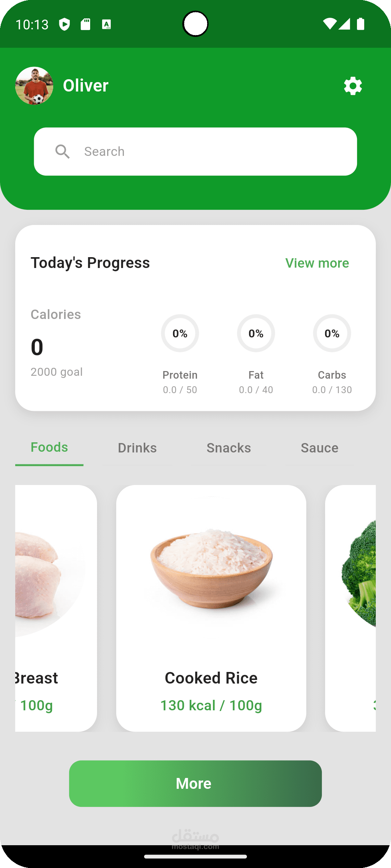The width and height of the screenshot is (391, 868).
Task: Open settings via the gear icon
Action: coord(353,86)
